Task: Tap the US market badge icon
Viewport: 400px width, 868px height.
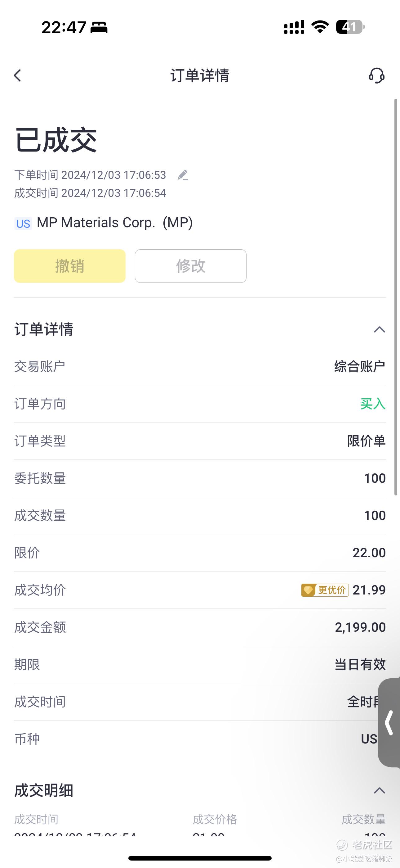Action: point(23,224)
